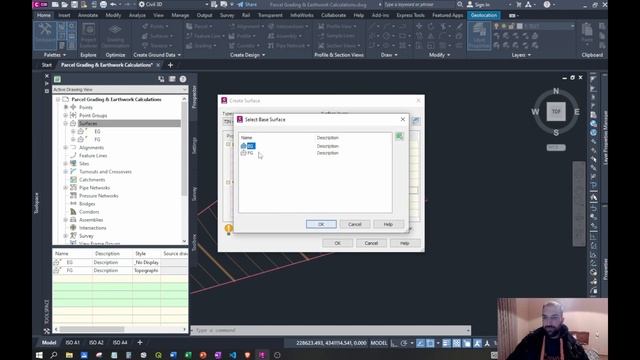Viewport: 640px width, 360px height.
Task: Switch to the Model layout tab
Action: coord(49,342)
